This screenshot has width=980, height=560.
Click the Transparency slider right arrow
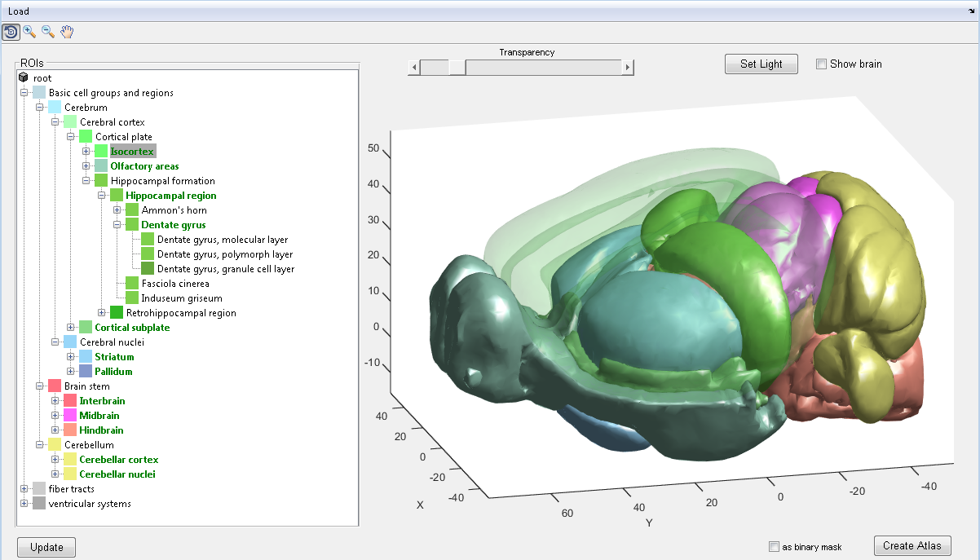point(627,68)
